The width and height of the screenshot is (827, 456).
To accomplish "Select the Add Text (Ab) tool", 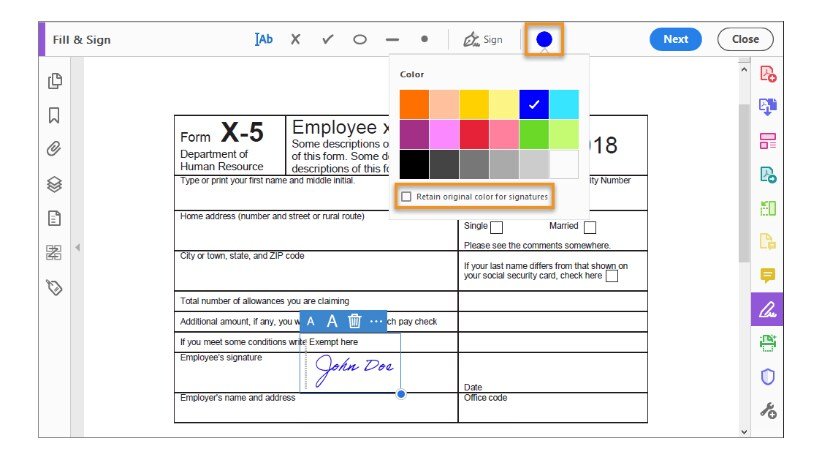I will (264, 39).
